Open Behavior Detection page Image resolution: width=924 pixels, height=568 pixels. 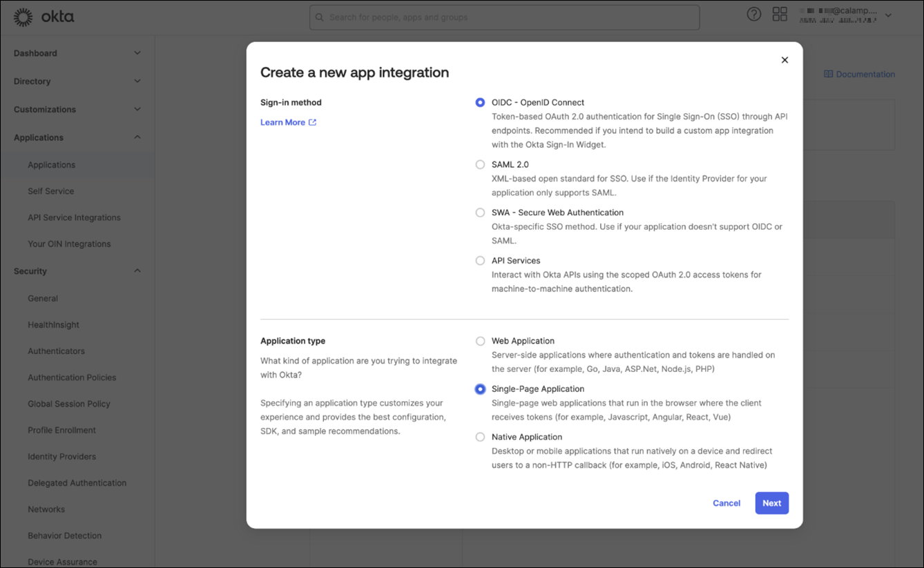(64, 536)
